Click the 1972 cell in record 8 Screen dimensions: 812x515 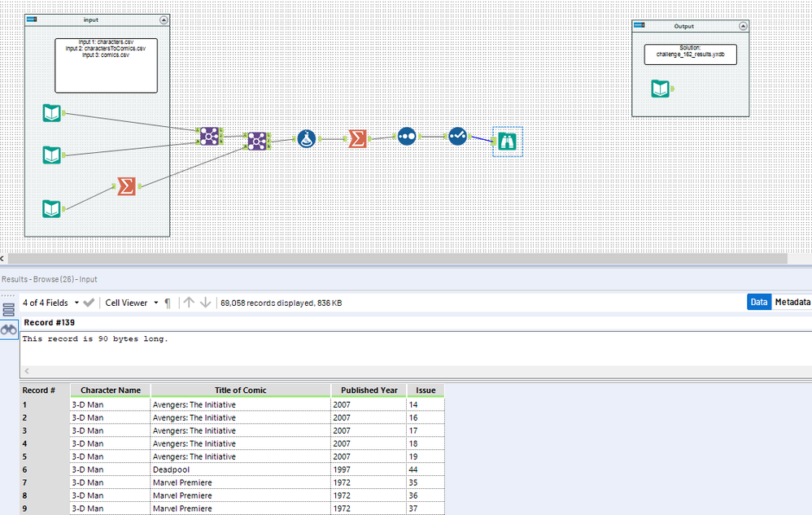point(369,495)
